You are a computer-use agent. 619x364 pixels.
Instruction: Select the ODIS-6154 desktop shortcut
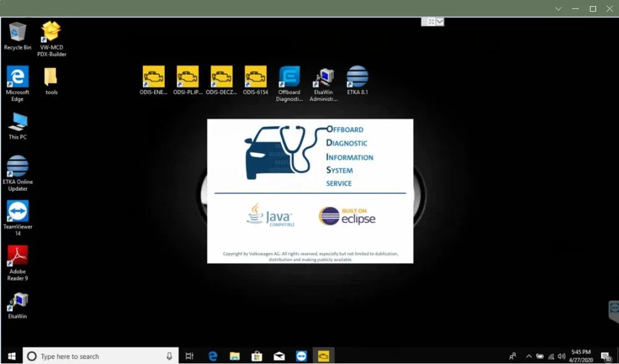point(256,81)
